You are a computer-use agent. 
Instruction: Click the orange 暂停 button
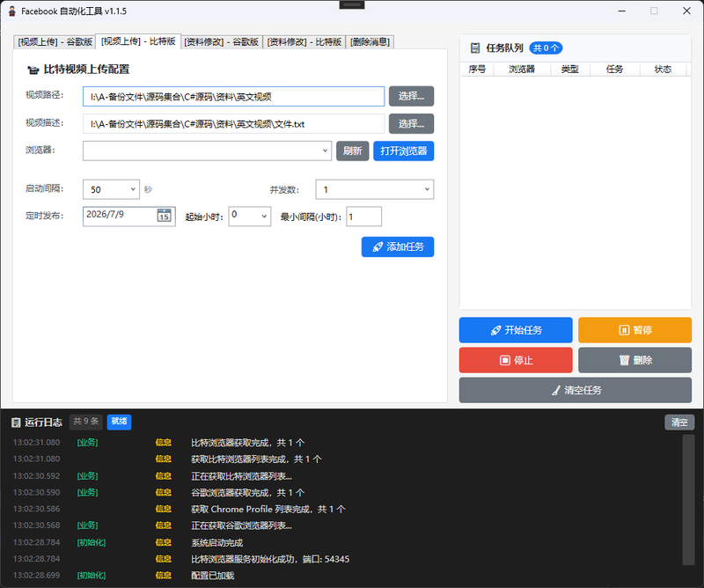click(x=634, y=330)
